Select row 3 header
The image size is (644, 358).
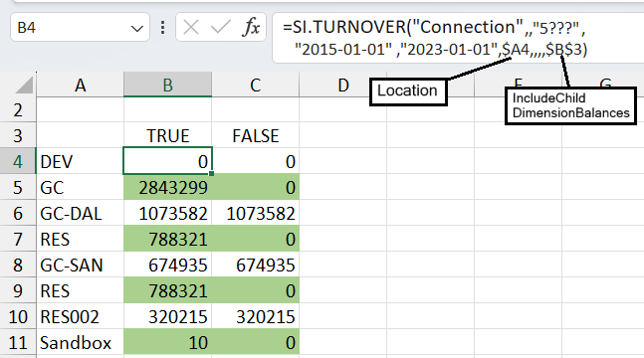[x=18, y=135]
